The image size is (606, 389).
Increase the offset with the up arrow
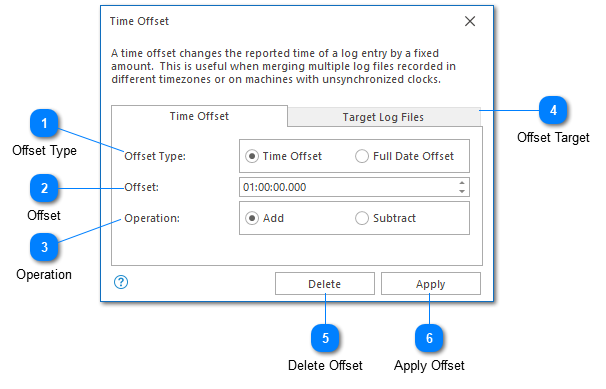pos(462,183)
